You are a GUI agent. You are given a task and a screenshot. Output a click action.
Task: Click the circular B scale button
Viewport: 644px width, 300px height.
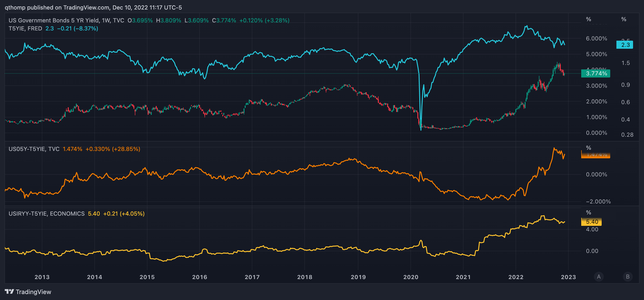(628, 276)
